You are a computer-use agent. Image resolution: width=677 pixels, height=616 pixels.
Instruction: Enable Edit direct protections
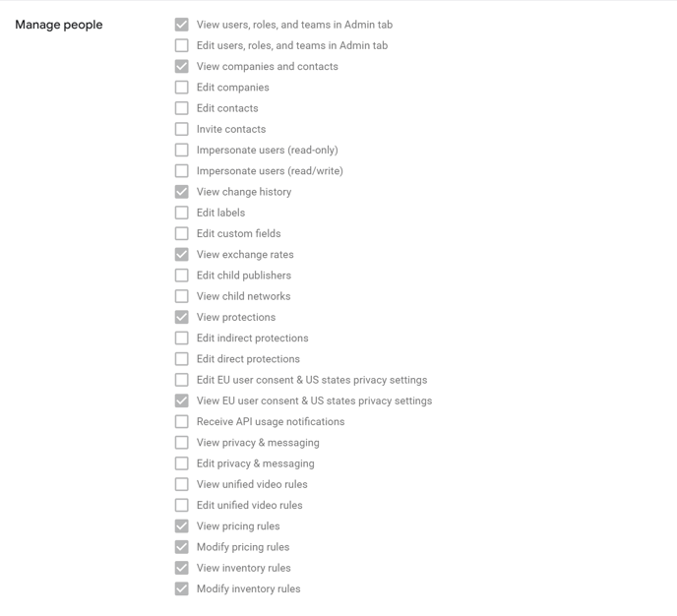pos(182,359)
